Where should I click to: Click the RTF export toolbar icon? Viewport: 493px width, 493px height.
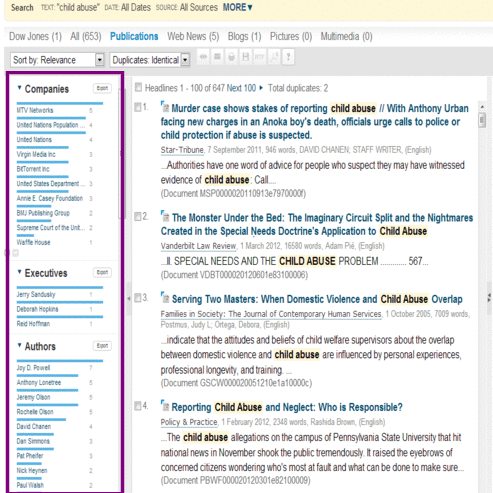click(x=259, y=57)
